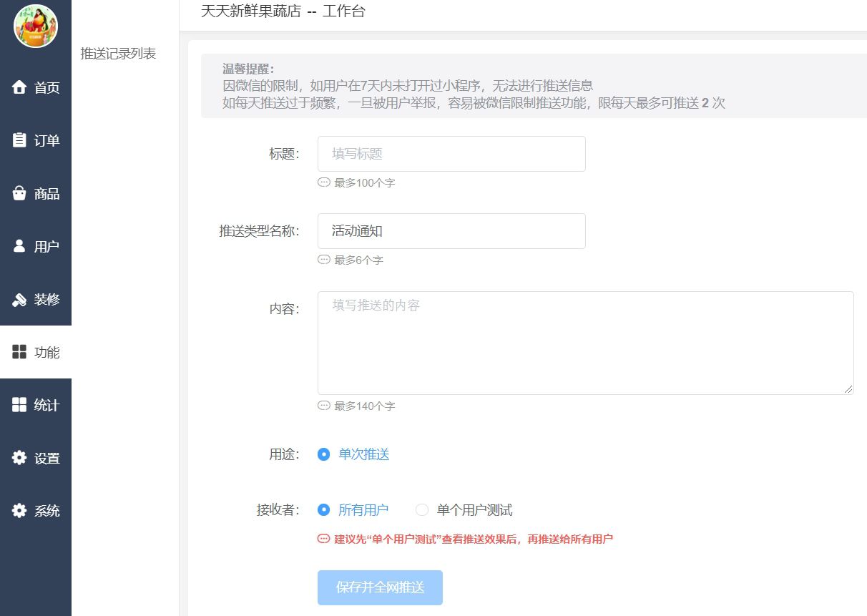Viewport: 867px width, 616px height.
Task: Choose the 单个用户测试 radio option
Action: pyautogui.click(x=422, y=510)
